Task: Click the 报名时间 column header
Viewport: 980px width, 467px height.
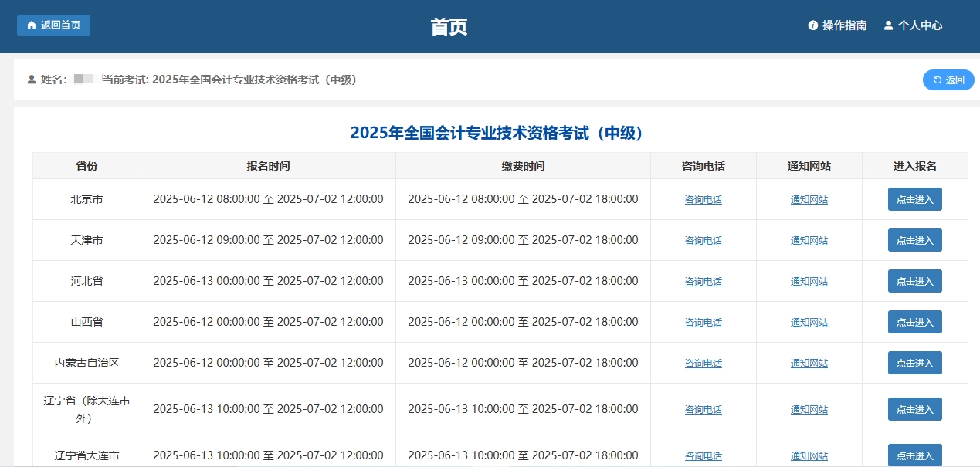Action: [268, 166]
